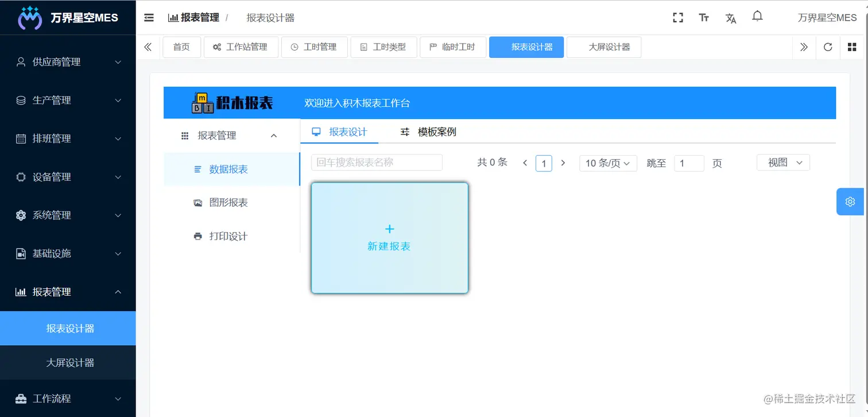
Task: Adjust font size via the Tt icon
Action: [704, 18]
